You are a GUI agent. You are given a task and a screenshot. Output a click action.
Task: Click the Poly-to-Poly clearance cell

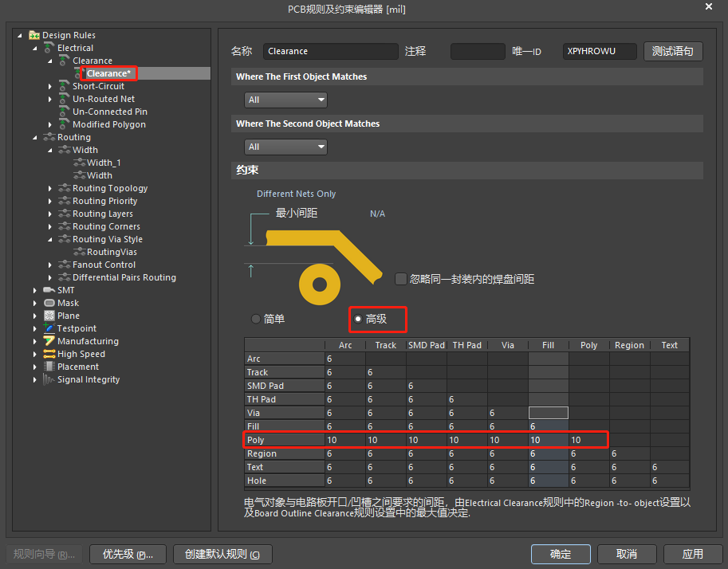(x=588, y=440)
